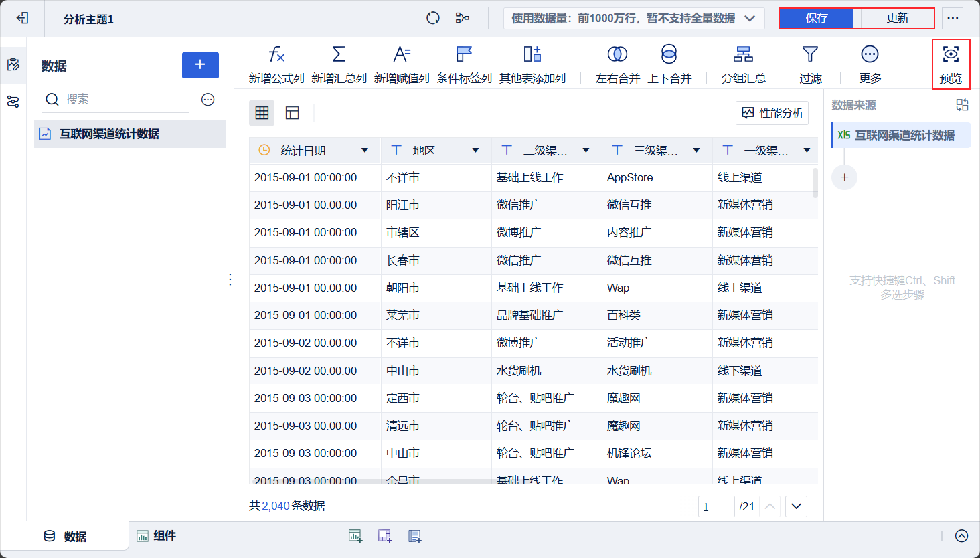This screenshot has height=558, width=980.
Task: Click the refresh circle icon beside title
Action: pyautogui.click(x=433, y=18)
